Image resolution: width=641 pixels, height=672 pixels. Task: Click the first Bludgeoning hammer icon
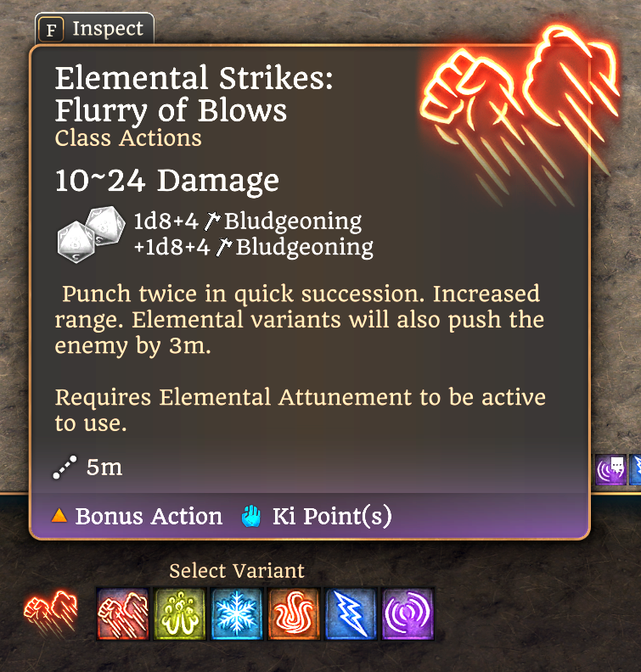(x=211, y=221)
